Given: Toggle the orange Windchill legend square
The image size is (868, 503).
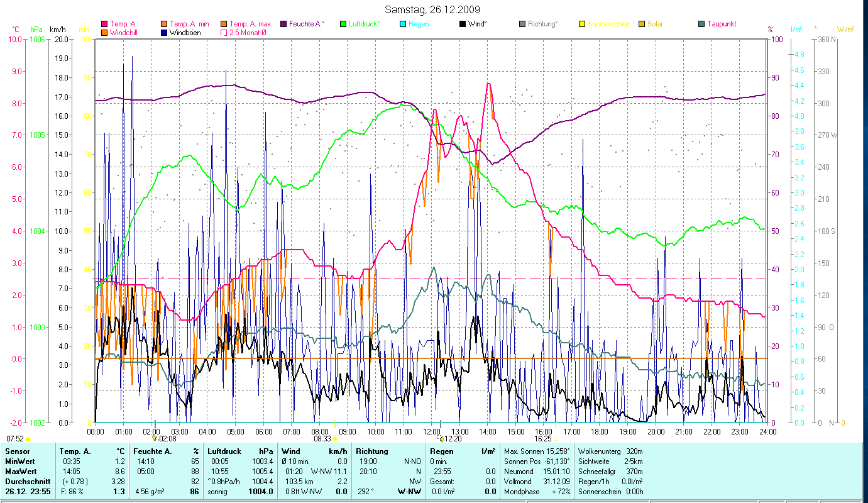Looking at the screenshot, I should [x=104, y=33].
